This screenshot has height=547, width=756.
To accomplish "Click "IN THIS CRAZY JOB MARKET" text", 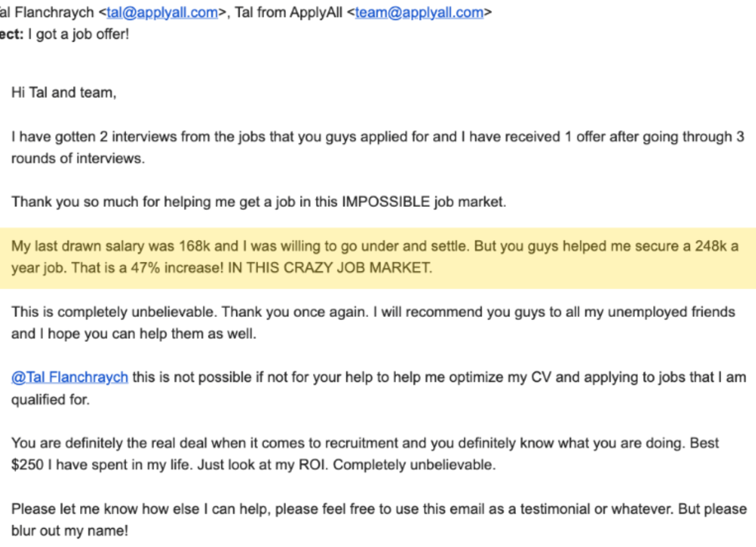I will 329,268.
